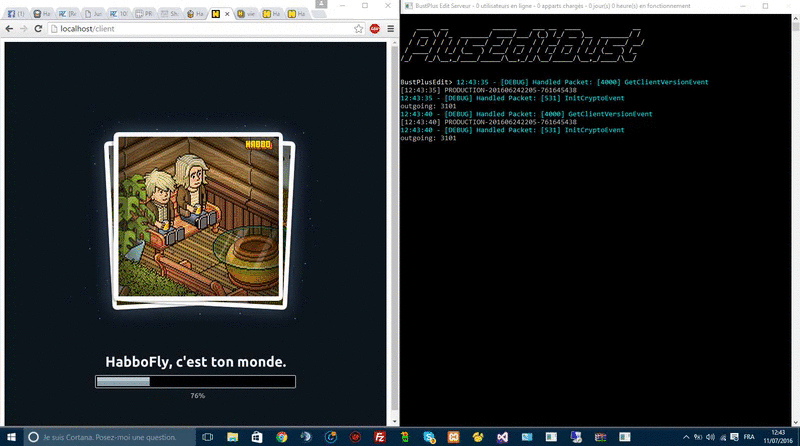Open the volume control in system tray
800x446 pixels.
pyautogui.click(x=710, y=437)
